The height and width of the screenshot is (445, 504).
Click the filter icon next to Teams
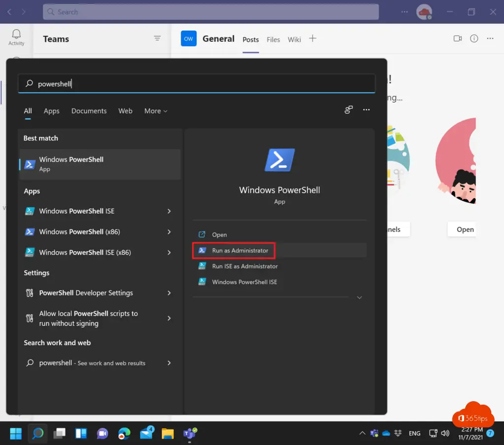(157, 38)
